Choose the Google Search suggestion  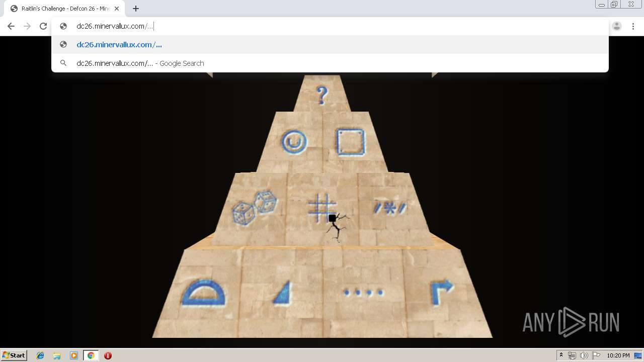[x=330, y=63]
